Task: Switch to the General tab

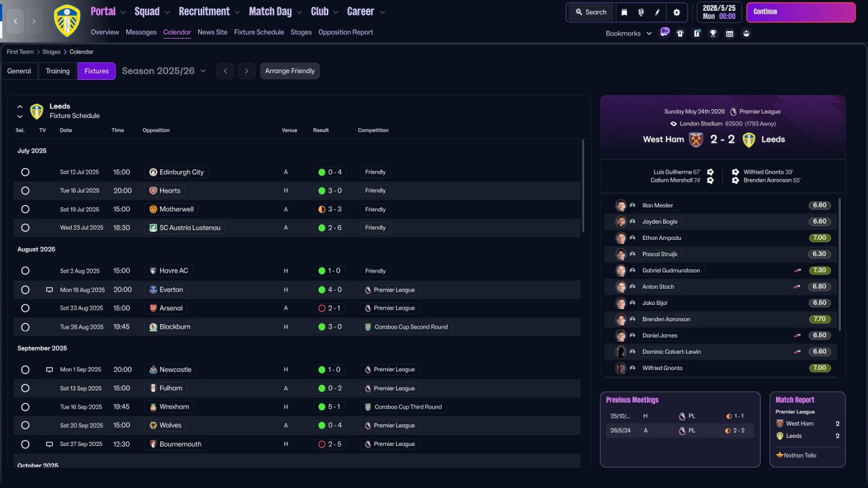Action: pos(19,71)
